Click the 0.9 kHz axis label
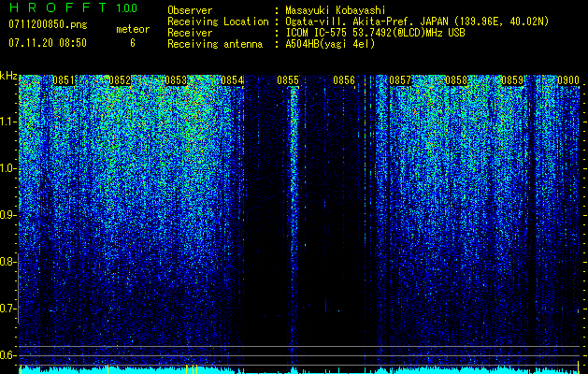 (x=7, y=215)
